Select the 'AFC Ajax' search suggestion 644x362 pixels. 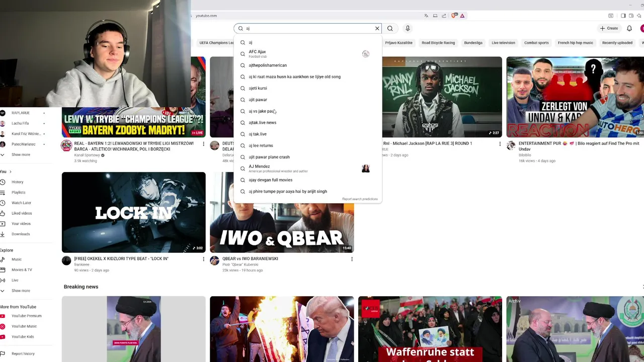tap(307, 54)
